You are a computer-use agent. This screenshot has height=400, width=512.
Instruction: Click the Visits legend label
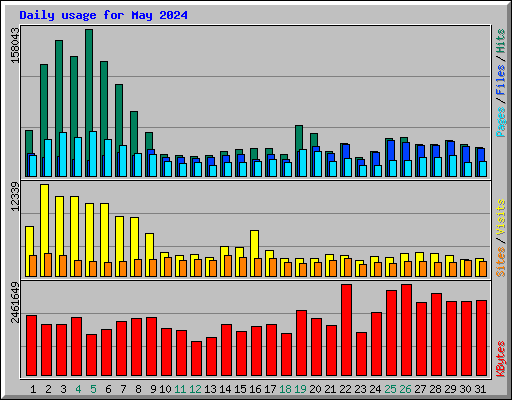pos(500,217)
